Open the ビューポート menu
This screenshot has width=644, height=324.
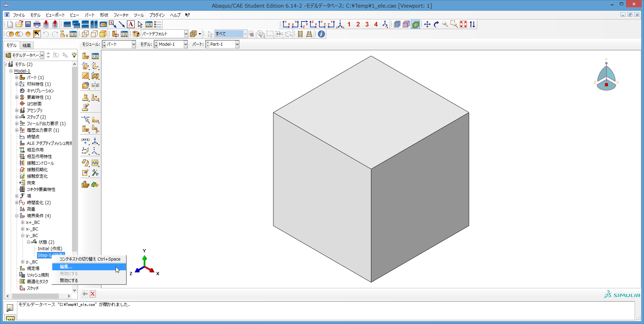[55, 15]
